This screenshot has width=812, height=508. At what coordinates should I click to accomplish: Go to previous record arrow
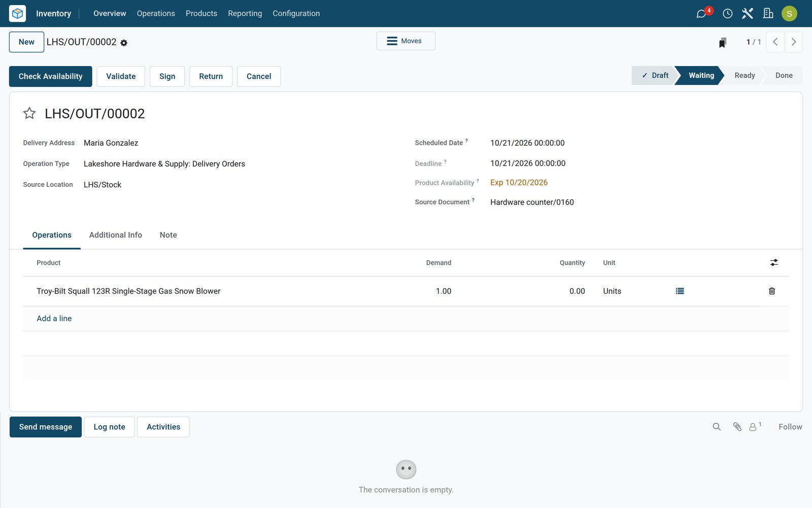[775, 42]
